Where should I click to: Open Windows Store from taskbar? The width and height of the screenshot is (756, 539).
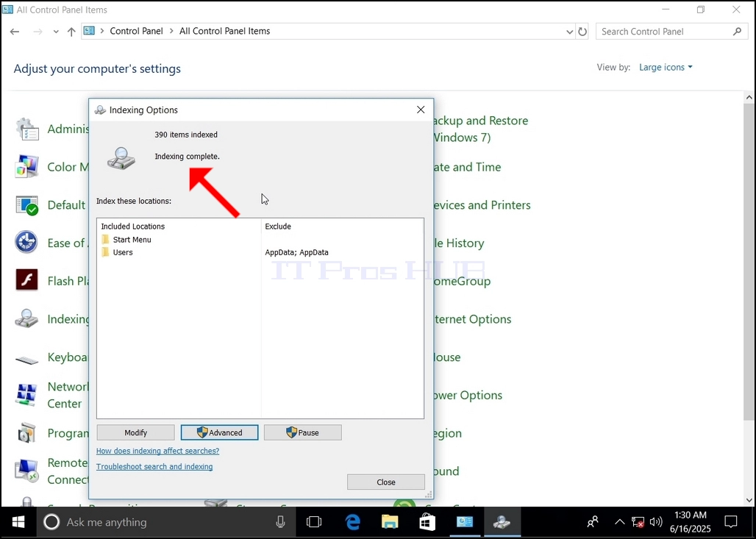427,522
